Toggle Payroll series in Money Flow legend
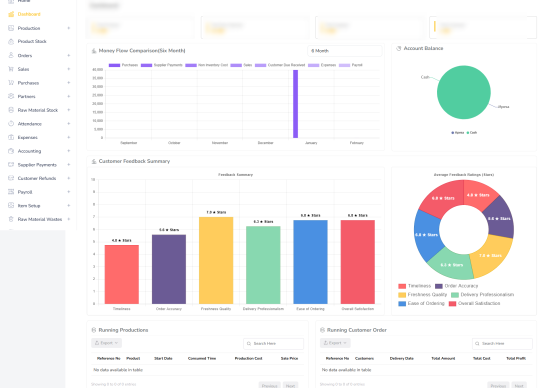The width and height of the screenshot is (545, 388). (351, 65)
